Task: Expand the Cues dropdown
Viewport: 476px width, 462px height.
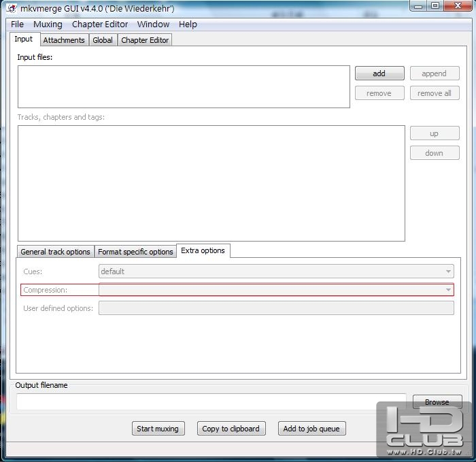Action: click(x=276, y=271)
